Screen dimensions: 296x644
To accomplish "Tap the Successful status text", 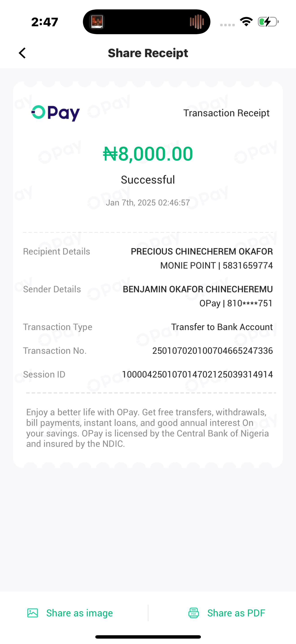I will coord(148,180).
